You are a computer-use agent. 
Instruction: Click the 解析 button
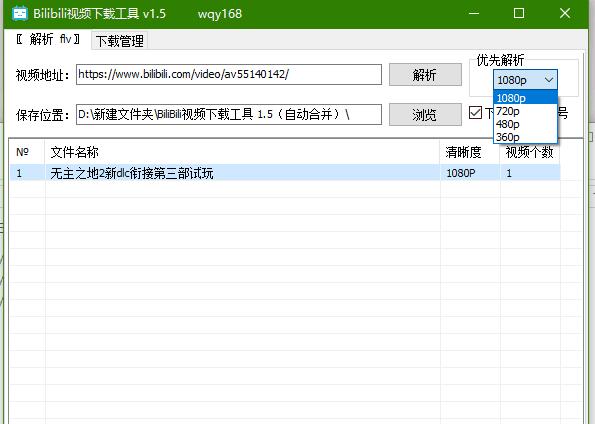pos(425,74)
